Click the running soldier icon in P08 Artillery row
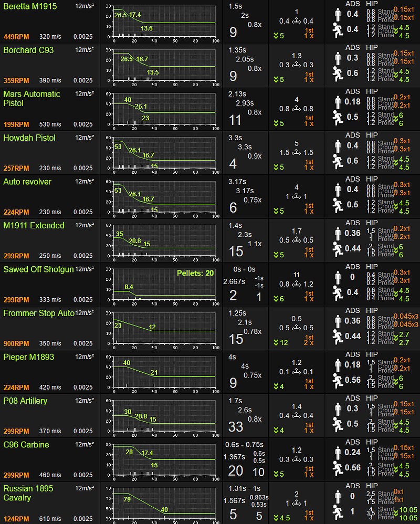Screen dimensions: 420x524 (338, 424)
